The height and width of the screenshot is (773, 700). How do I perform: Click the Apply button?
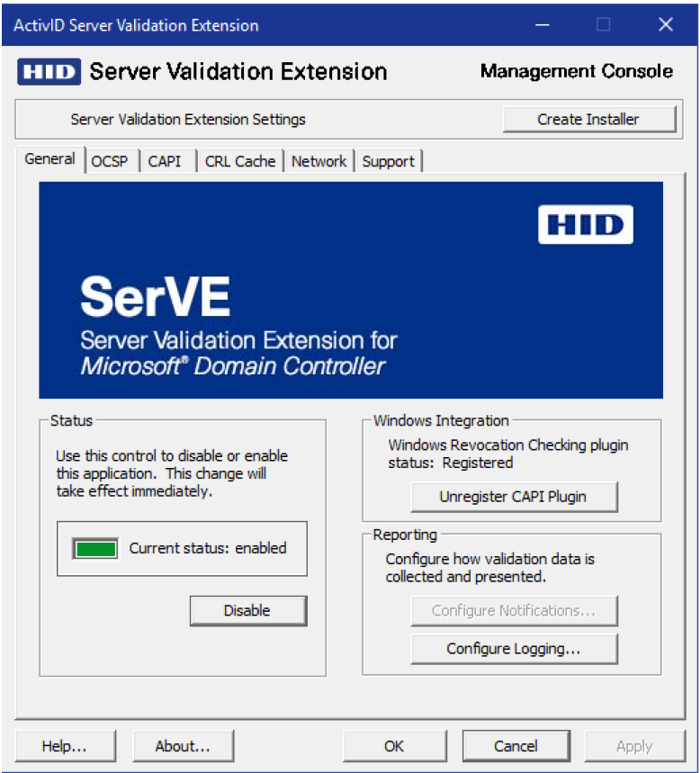pyautogui.click(x=635, y=746)
